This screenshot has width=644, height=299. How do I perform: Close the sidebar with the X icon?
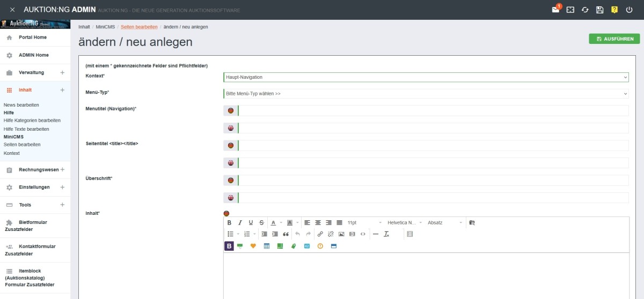(12, 10)
